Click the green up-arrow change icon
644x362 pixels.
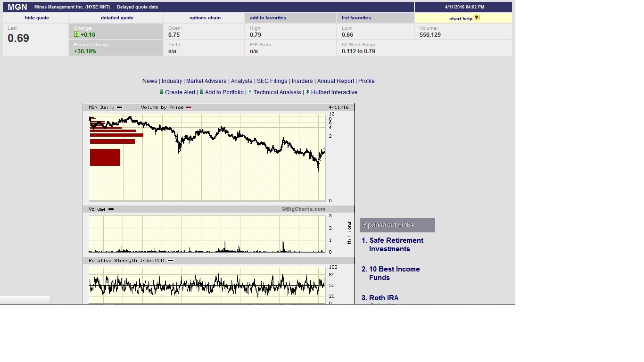click(x=77, y=34)
